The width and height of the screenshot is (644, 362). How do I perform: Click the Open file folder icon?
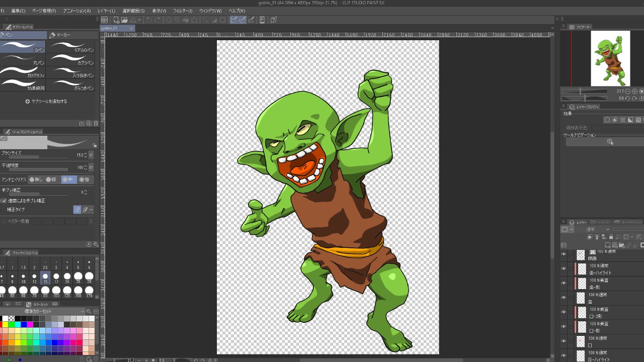pyautogui.click(x=124, y=20)
